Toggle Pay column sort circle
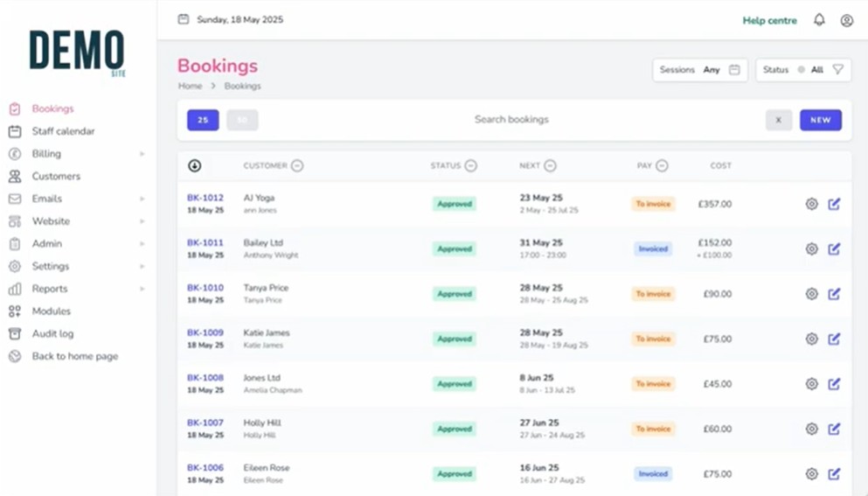The height and width of the screenshot is (496, 868). click(x=662, y=165)
